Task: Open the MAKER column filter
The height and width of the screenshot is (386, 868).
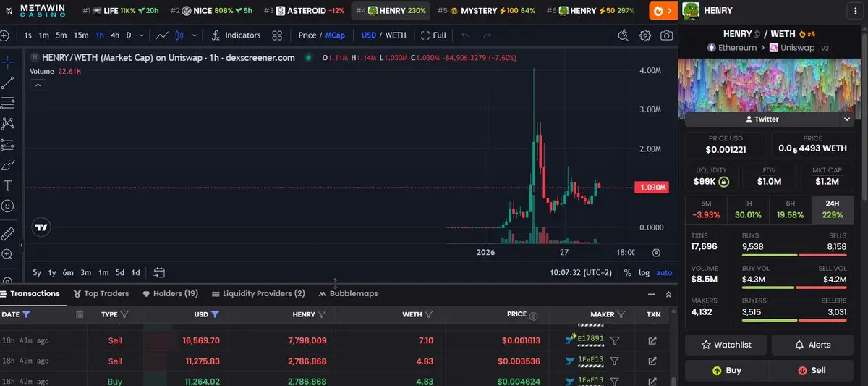Action: coord(621,315)
